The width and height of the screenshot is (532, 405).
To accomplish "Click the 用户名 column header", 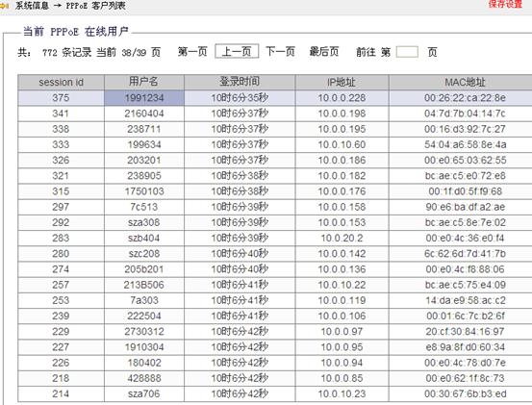I will pos(144,82).
